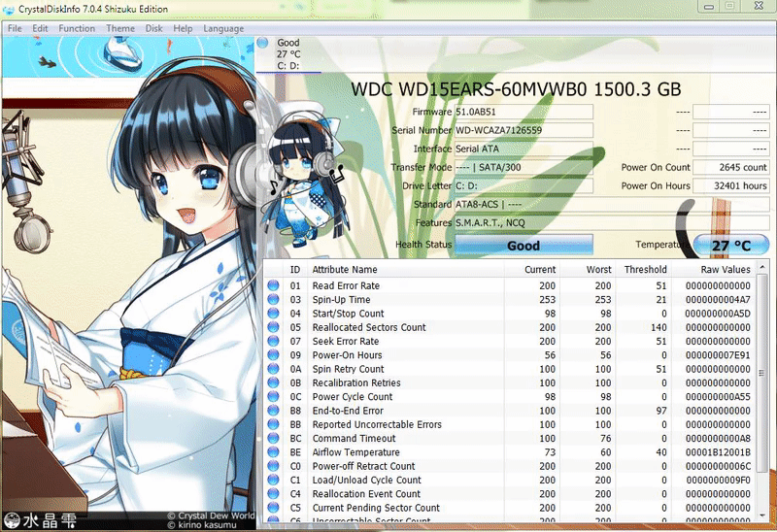Click status orb of Airflow Temperature row

tap(273, 451)
